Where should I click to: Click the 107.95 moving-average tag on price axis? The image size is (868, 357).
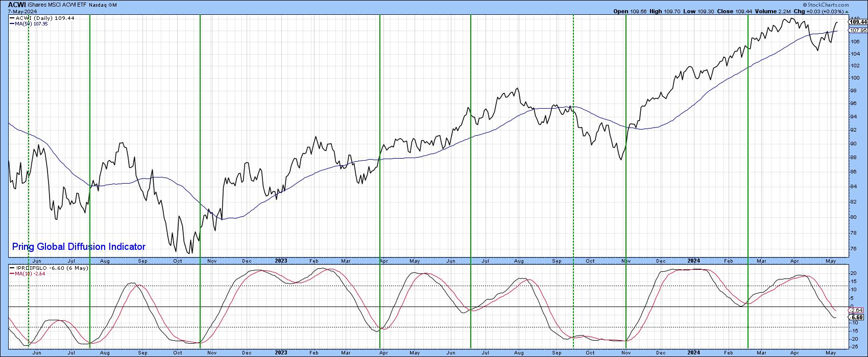pyautogui.click(x=857, y=31)
